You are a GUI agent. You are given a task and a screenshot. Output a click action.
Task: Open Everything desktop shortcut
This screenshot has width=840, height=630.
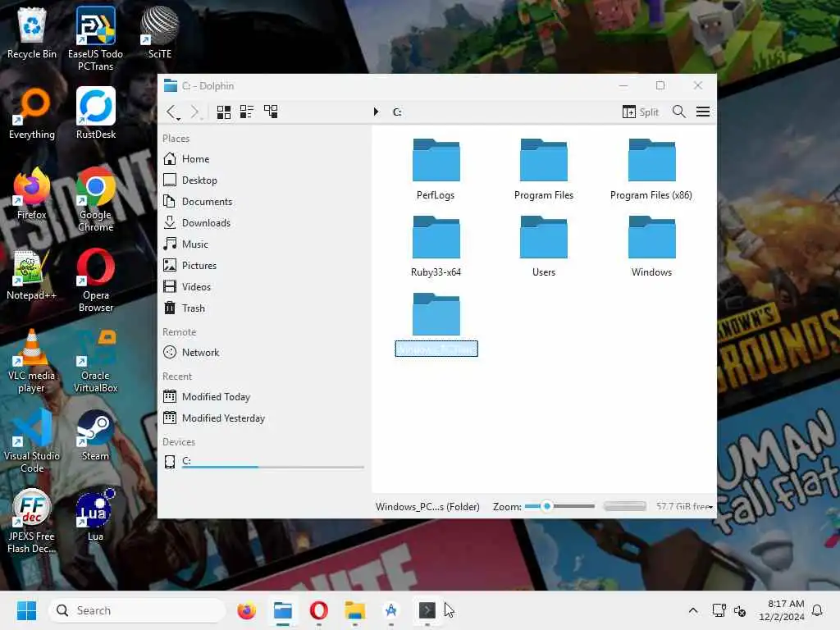[x=32, y=113]
